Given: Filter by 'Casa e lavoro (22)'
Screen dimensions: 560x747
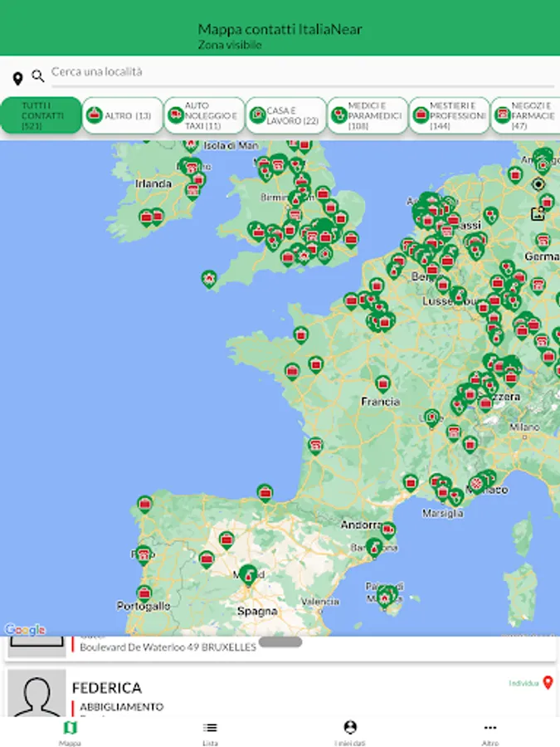Looking at the screenshot, I should [286, 115].
